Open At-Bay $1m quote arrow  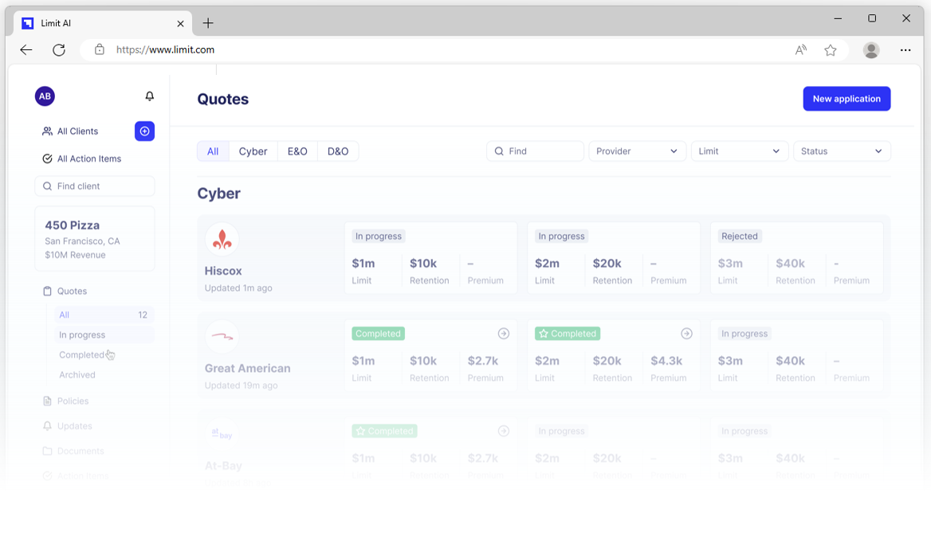(x=504, y=431)
